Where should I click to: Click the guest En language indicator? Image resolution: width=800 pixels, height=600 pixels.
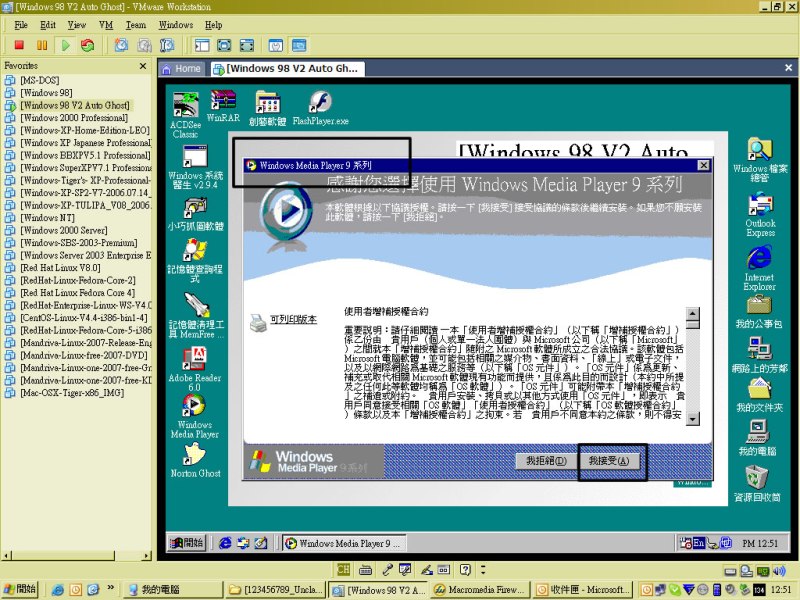click(698, 543)
